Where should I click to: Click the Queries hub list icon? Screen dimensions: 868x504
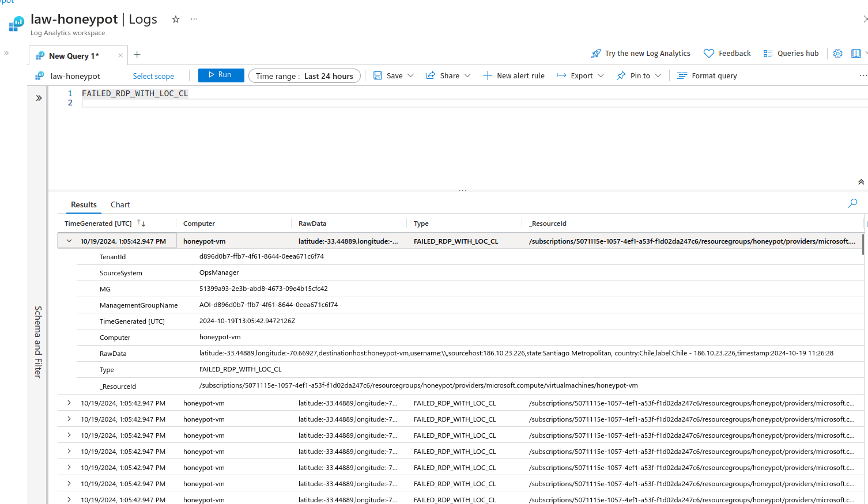[768, 54]
